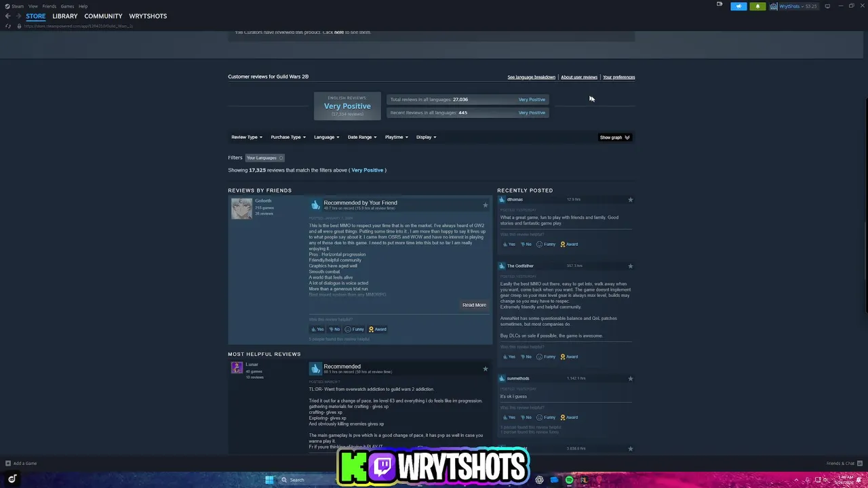The image size is (868, 488).
Task: Open the Spotify icon on the taskbar
Action: (x=569, y=480)
